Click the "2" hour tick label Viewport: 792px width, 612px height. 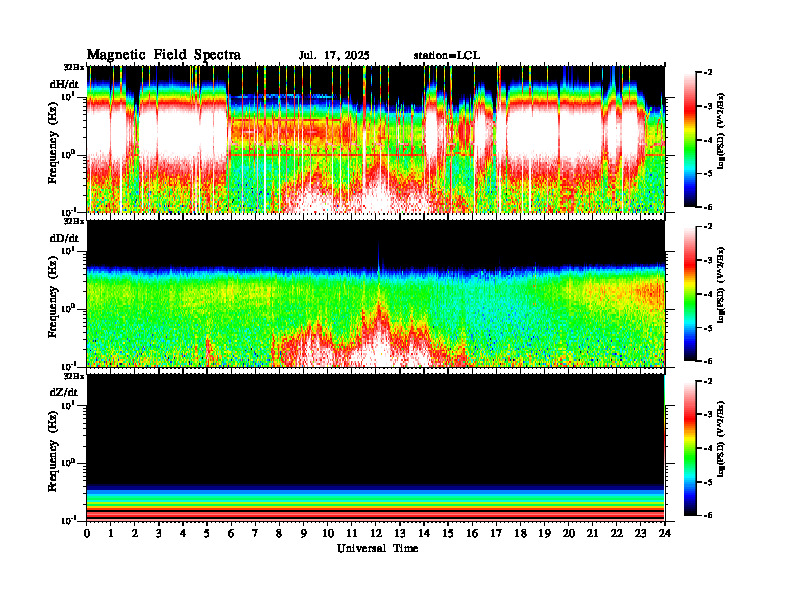point(135,533)
